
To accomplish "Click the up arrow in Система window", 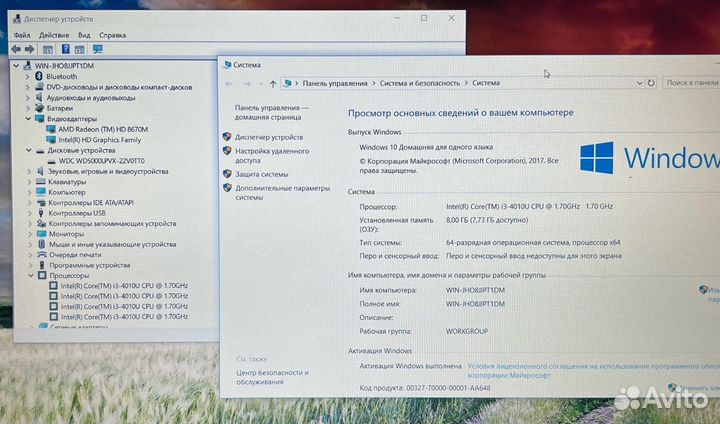I will point(273,84).
